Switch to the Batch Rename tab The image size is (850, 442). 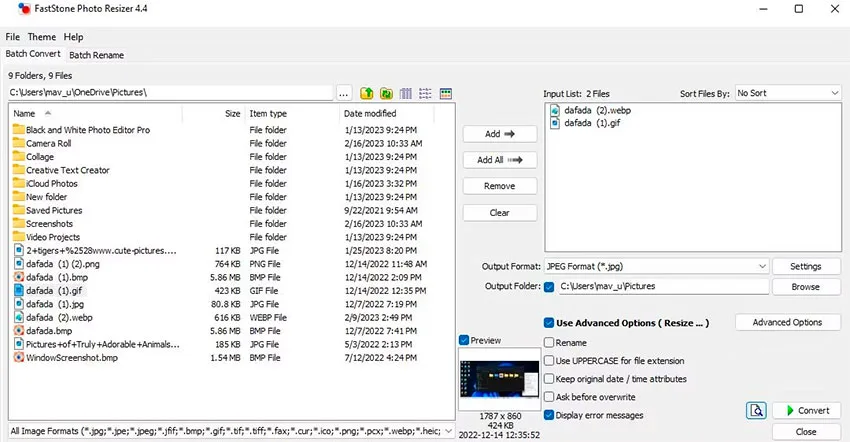[96, 55]
